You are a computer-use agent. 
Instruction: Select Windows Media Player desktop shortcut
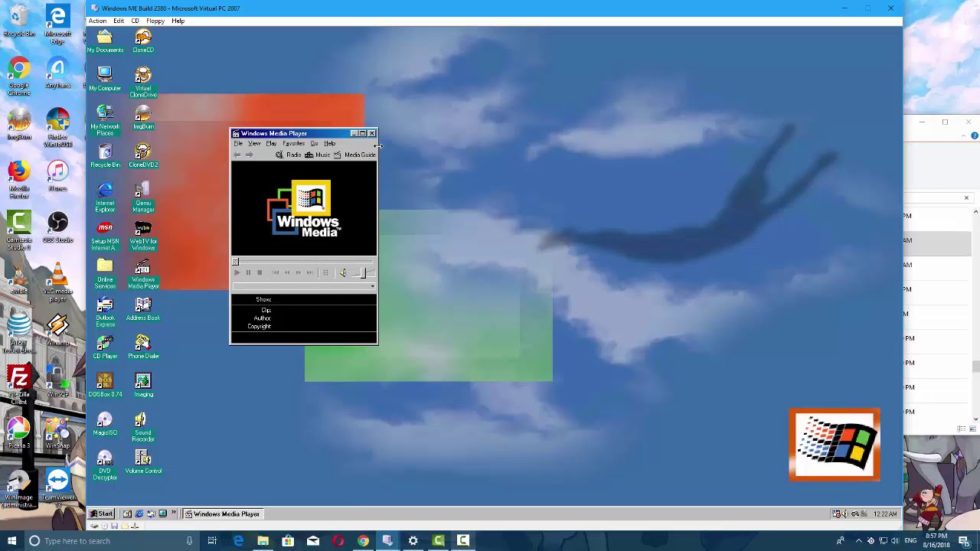pos(143,273)
